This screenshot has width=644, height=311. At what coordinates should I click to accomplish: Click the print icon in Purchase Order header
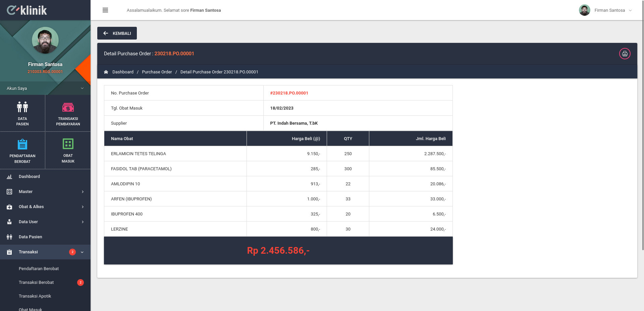625,54
